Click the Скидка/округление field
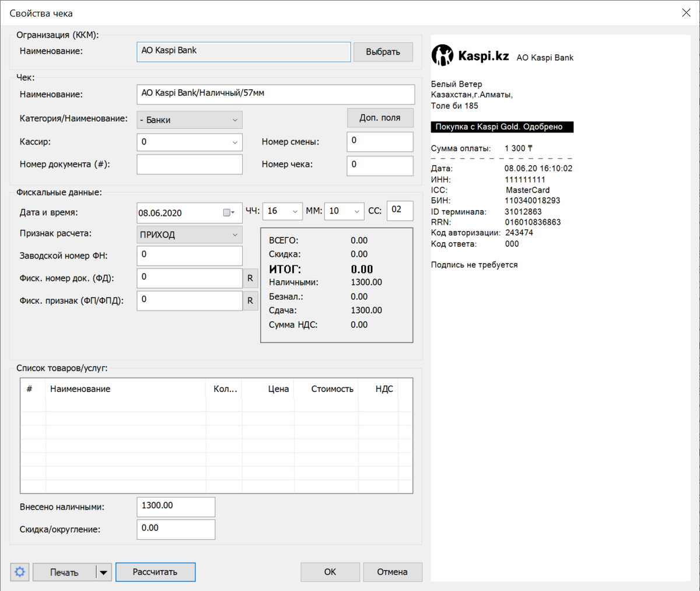This screenshot has width=700, height=591. [176, 529]
